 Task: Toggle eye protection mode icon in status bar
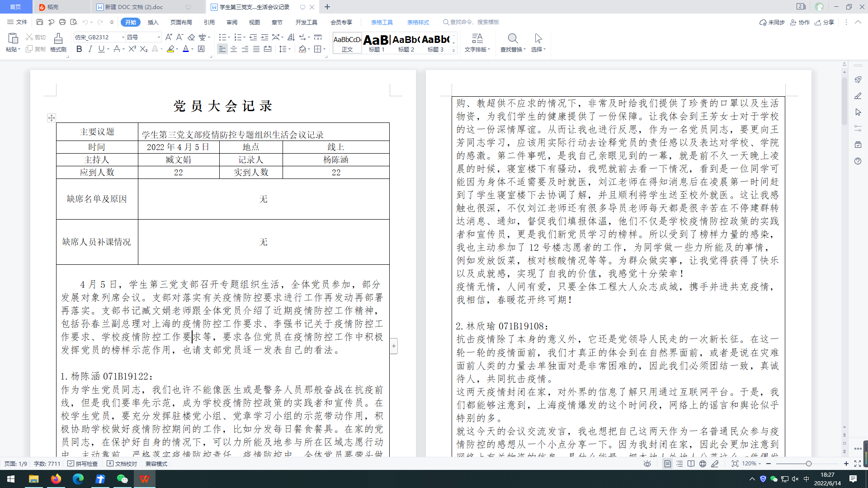pyautogui.click(x=647, y=464)
